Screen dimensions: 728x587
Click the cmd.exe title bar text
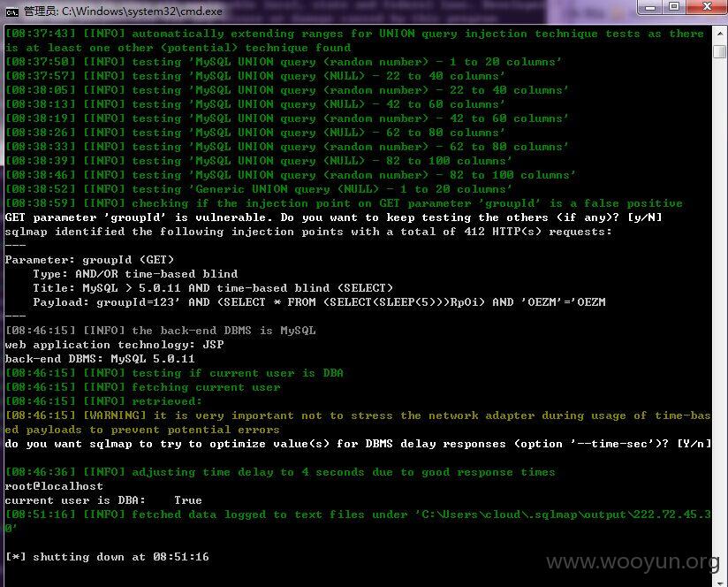[123, 11]
